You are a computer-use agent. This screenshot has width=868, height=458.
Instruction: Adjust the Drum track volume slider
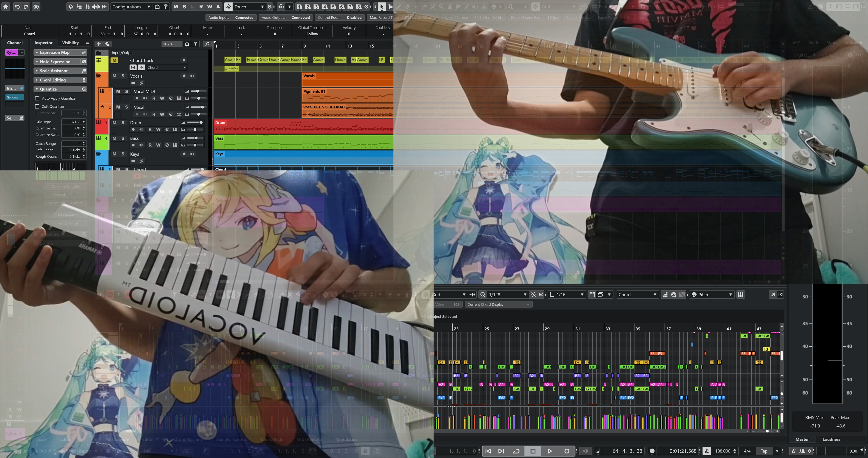(x=195, y=123)
